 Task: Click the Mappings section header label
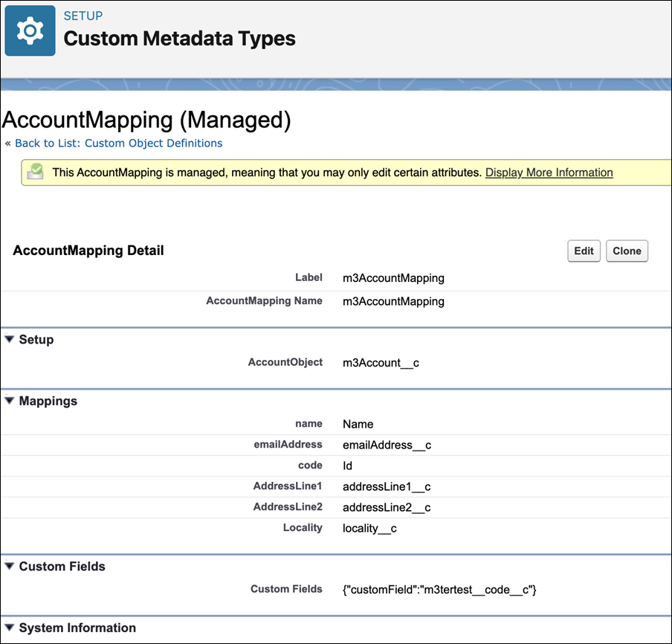click(48, 401)
